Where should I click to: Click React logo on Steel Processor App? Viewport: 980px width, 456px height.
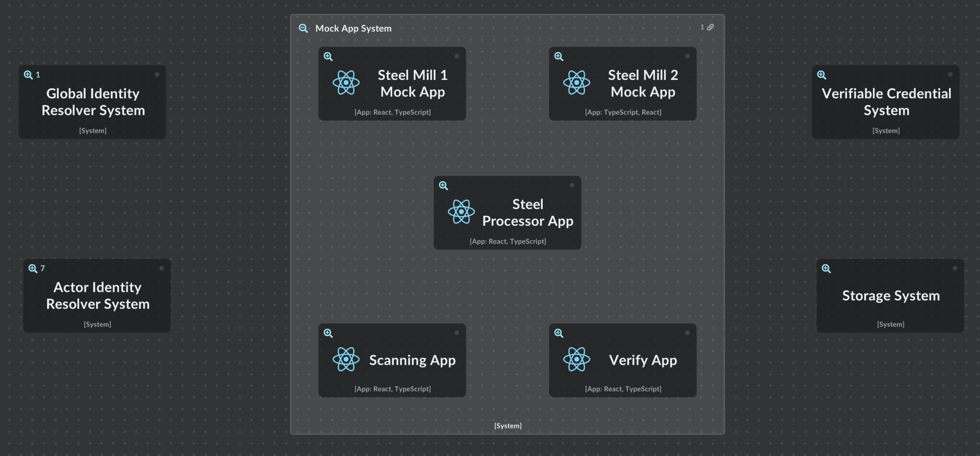[x=461, y=212]
